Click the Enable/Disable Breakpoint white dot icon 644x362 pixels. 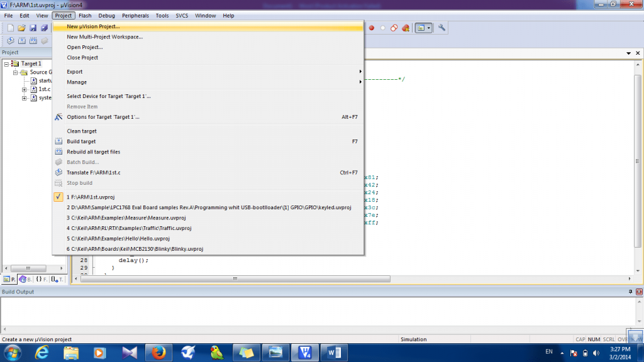coord(383,28)
